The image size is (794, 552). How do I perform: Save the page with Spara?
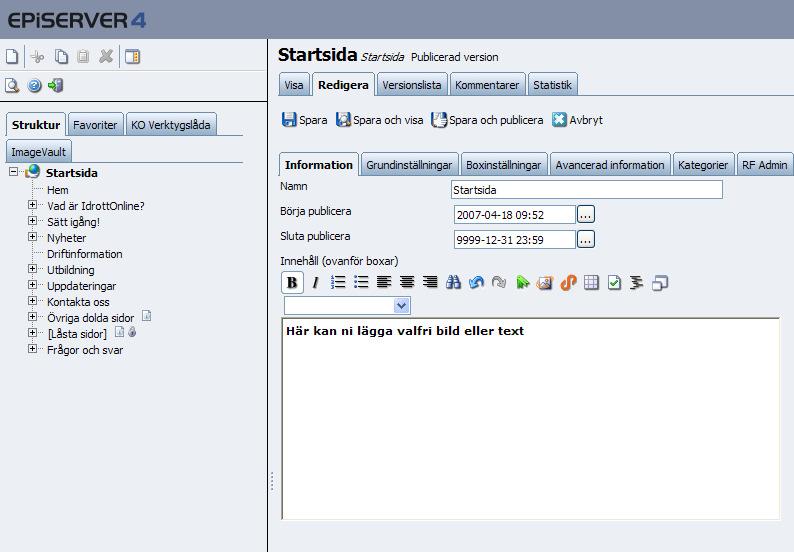click(x=304, y=120)
